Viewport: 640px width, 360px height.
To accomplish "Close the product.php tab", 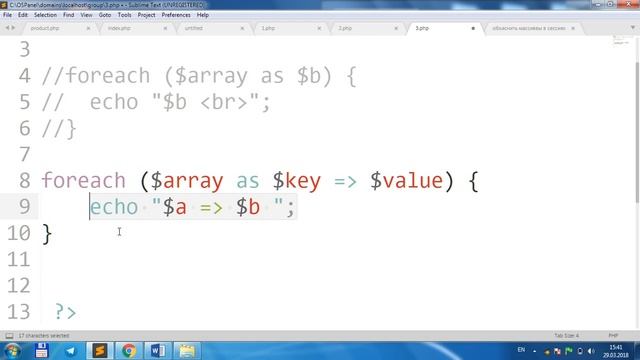I will point(88,29).
